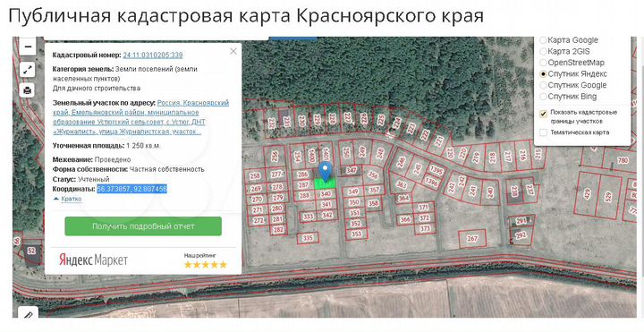Select parcel 347 on the map
Viewport: 644px width, 332px height.
point(351,170)
